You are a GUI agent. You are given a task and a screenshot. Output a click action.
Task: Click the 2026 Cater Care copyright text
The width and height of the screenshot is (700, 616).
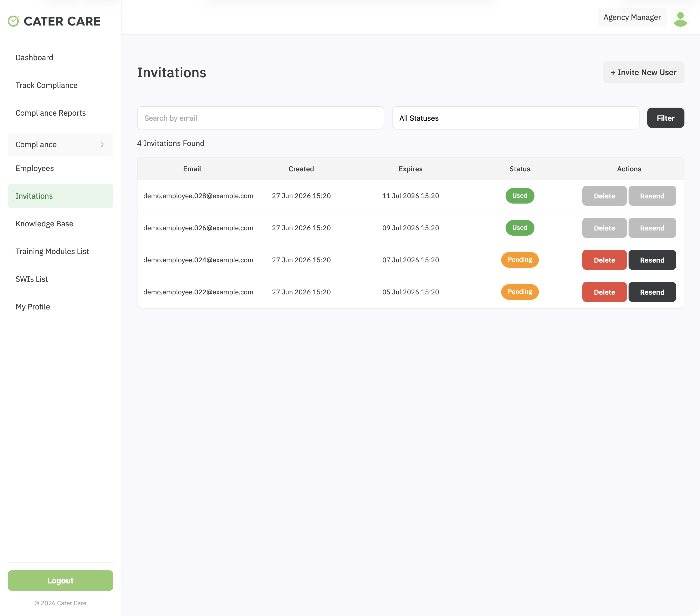[60, 603]
